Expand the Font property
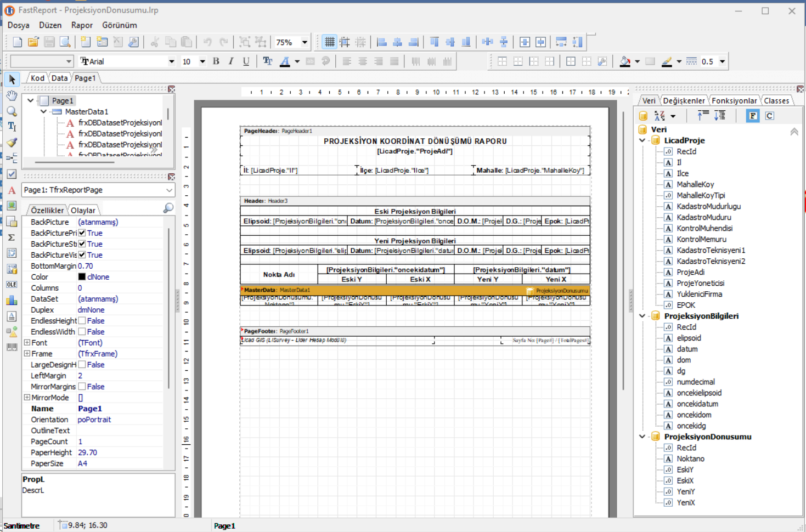Viewport: 806px width, 532px height. pos(27,343)
